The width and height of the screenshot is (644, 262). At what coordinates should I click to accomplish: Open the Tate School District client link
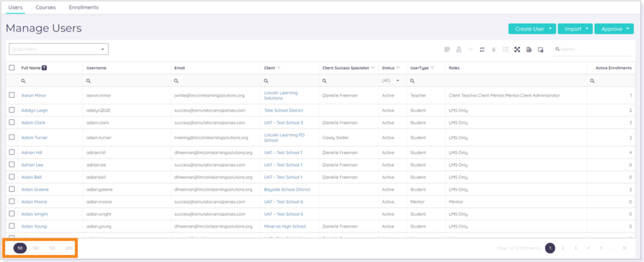point(283,110)
